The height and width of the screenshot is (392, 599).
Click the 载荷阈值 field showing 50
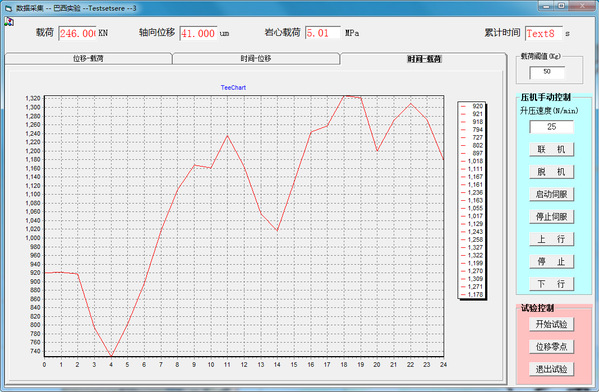click(547, 72)
